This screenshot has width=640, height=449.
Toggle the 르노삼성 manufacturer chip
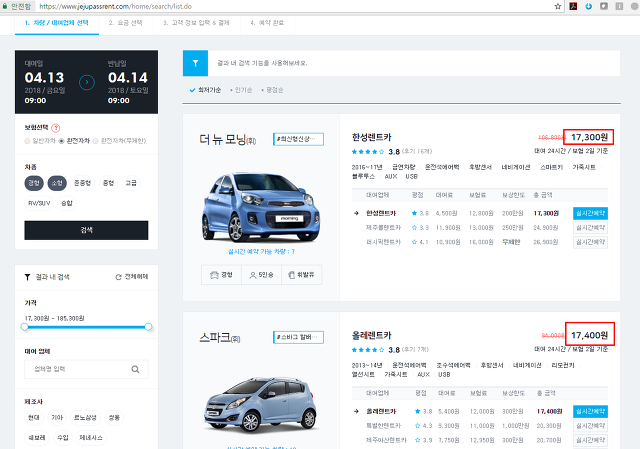[85, 418]
